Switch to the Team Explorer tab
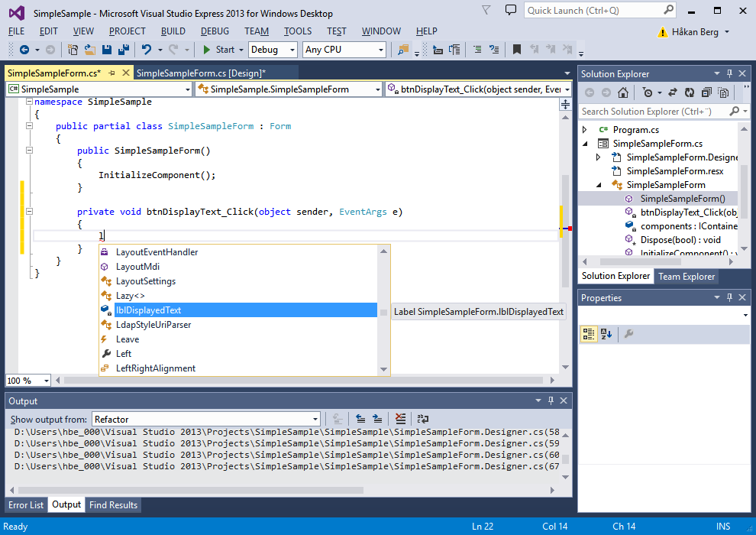756x535 pixels. click(687, 277)
